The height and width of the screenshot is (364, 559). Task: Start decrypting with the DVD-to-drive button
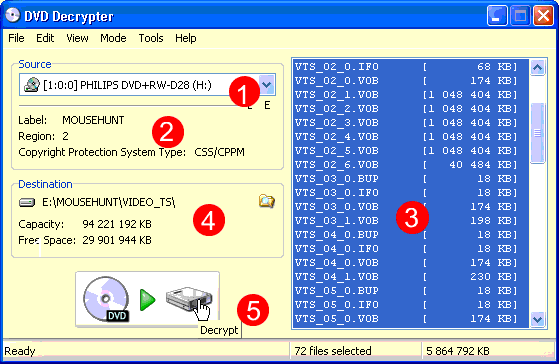pyautogui.click(x=147, y=299)
